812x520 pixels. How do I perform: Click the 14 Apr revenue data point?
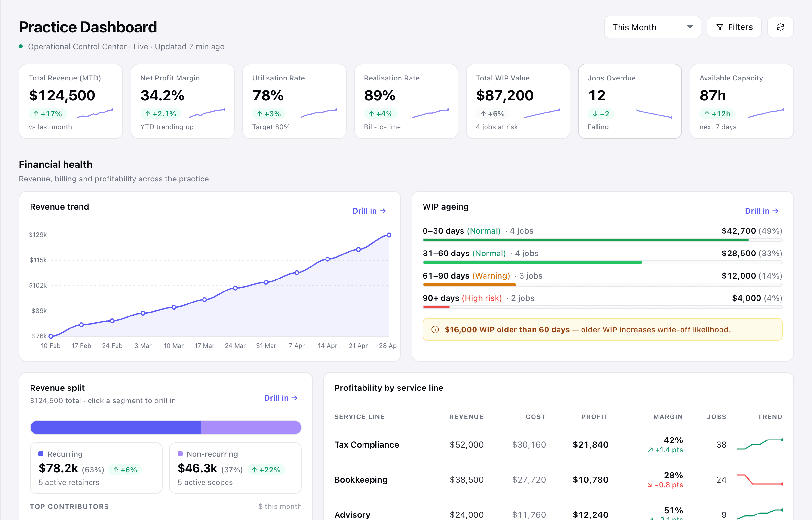coord(327,259)
